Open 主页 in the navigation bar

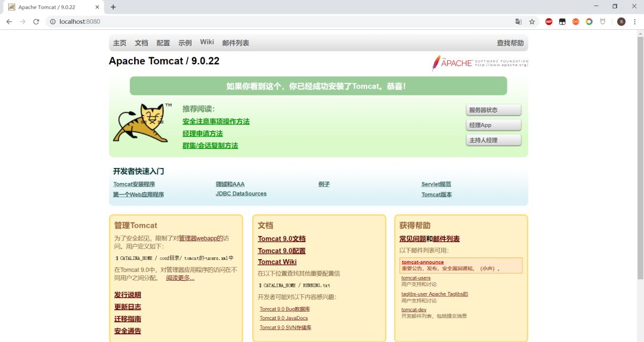[119, 43]
